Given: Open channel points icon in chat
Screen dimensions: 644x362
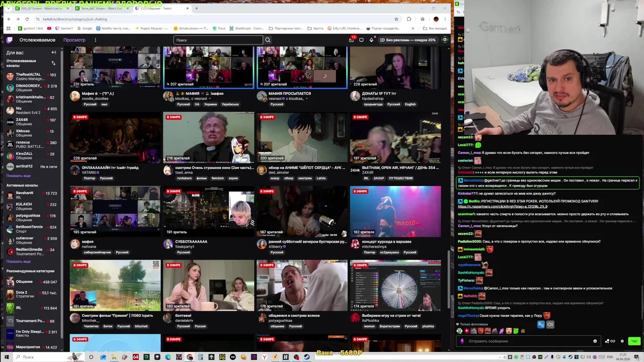Looking at the screenshot, I should 609,341.
